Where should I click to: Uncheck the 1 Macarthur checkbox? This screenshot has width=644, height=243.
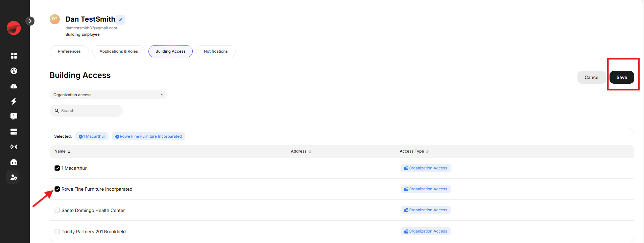(57, 168)
